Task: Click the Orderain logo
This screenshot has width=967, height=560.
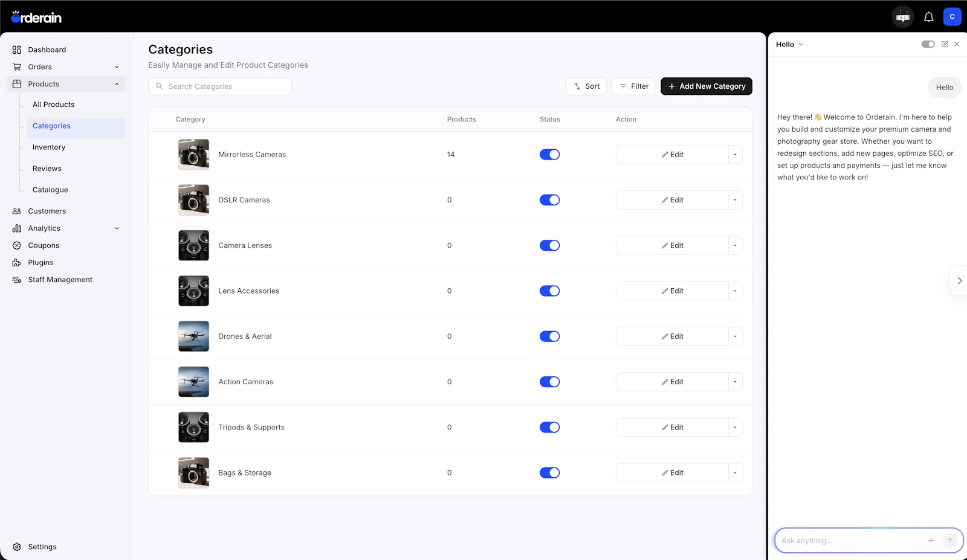Action: click(x=36, y=17)
